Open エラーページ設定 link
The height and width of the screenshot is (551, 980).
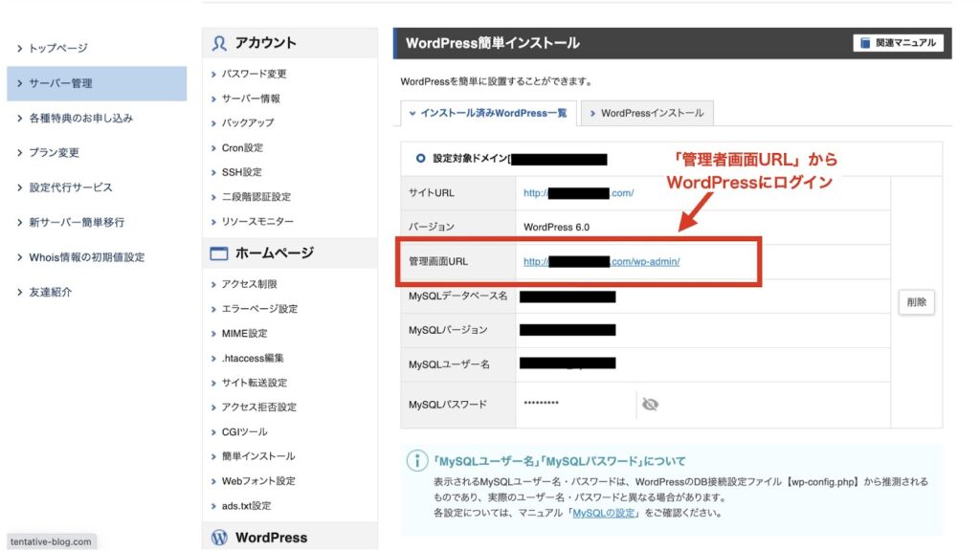coord(259,309)
